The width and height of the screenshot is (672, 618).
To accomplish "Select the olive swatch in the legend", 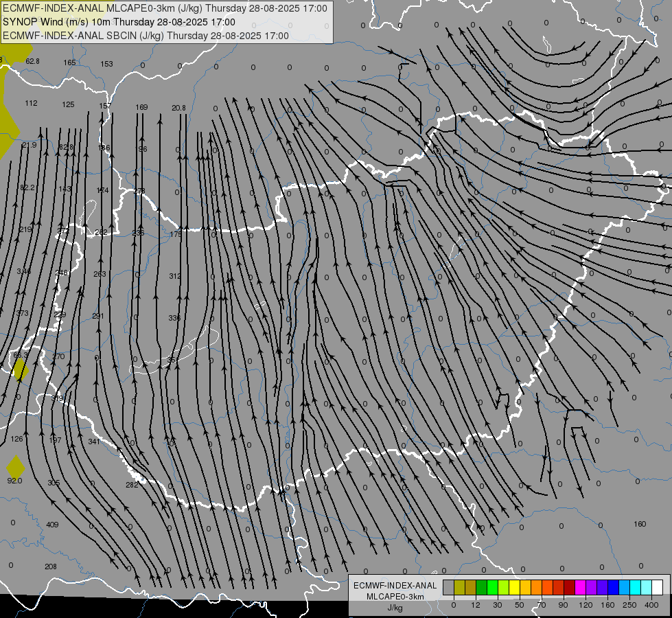I will [459, 587].
